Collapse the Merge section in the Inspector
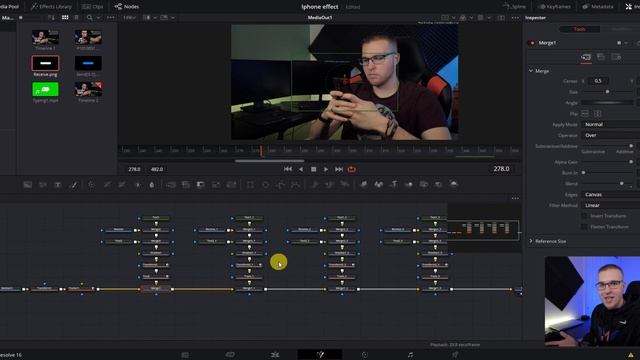Image resolution: width=640 pixels, height=360 pixels. coord(531,71)
